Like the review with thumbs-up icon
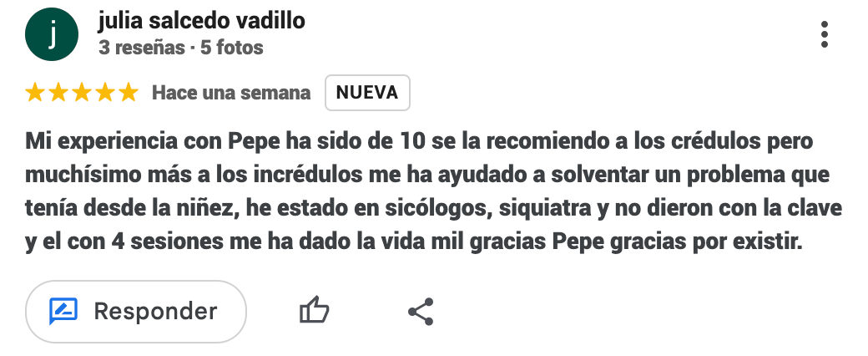The image size is (868, 356). [x=314, y=312]
